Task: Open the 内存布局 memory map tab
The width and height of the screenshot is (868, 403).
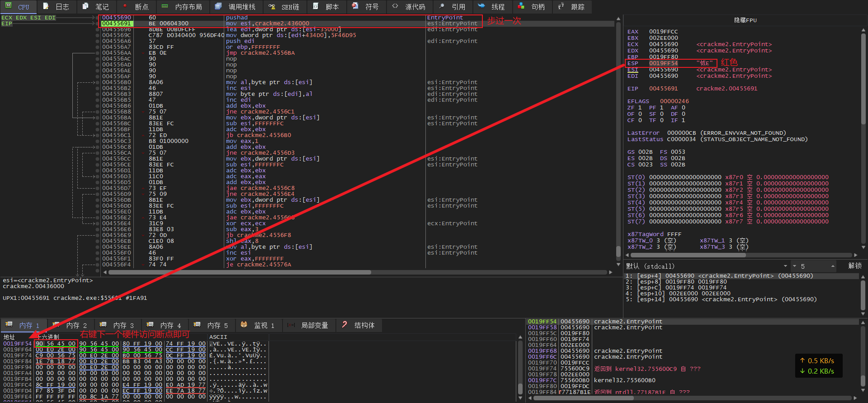Action: coord(183,7)
